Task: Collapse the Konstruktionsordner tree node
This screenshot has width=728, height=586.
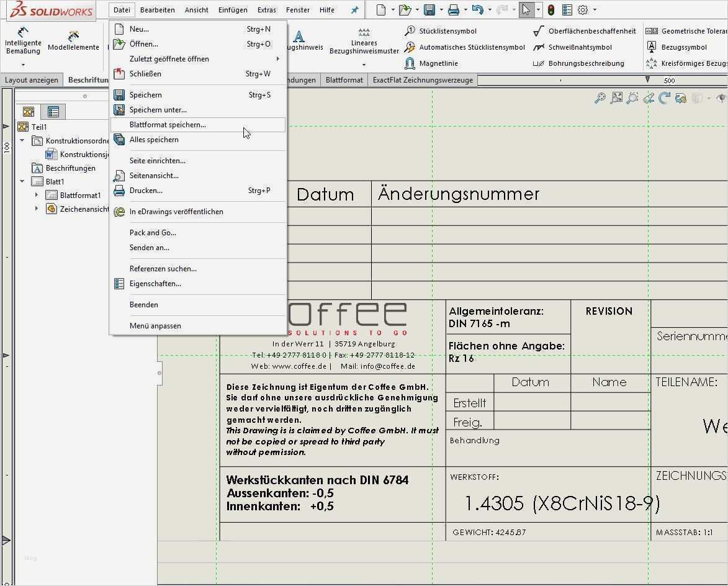Action: pyautogui.click(x=21, y=140)
